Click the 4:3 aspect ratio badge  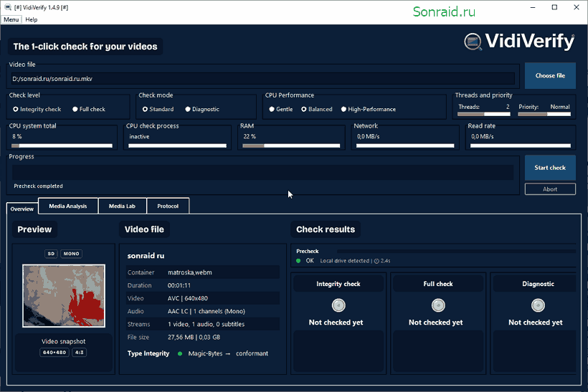pos(80,353)
